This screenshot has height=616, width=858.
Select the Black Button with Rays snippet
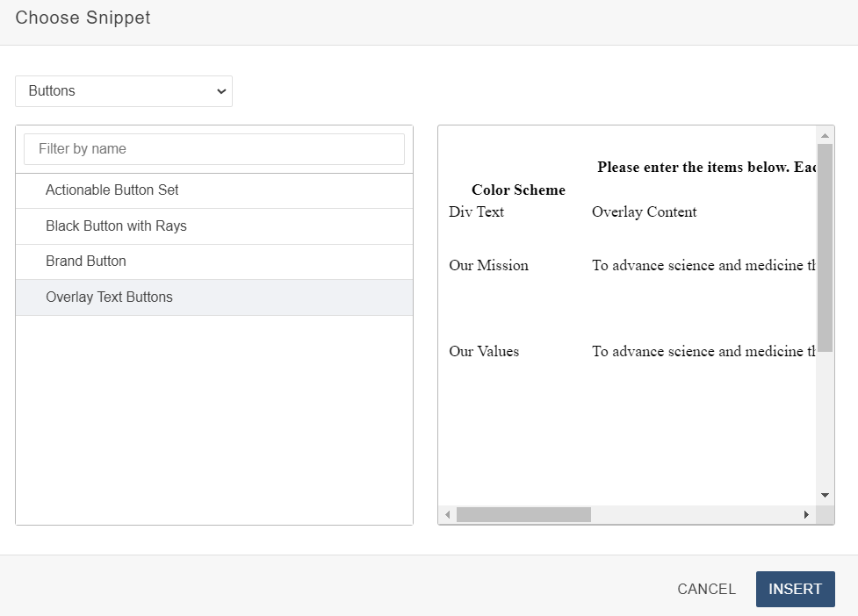tap(116, 226)
